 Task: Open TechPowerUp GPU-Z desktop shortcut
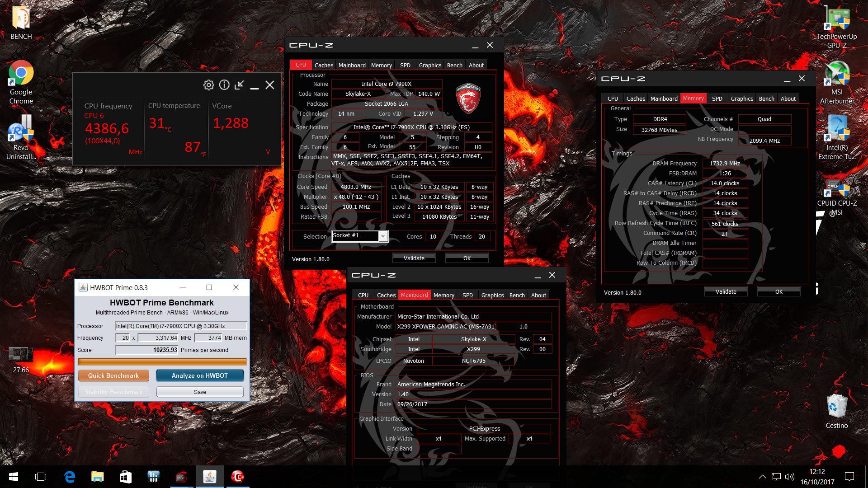[x=837, y=26]
